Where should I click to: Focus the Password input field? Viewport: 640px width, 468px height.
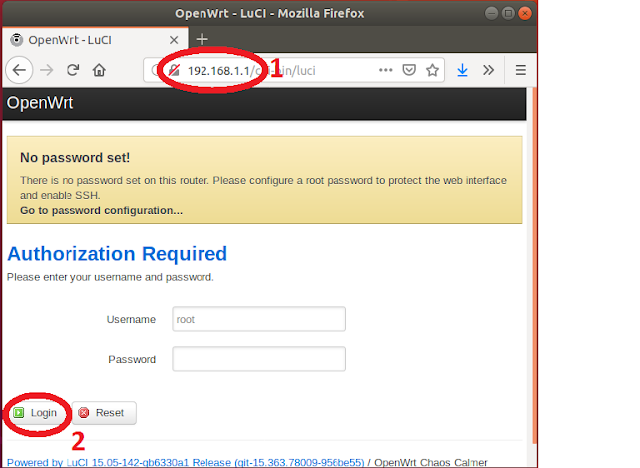pyautogui.click(x=259, y=359)
